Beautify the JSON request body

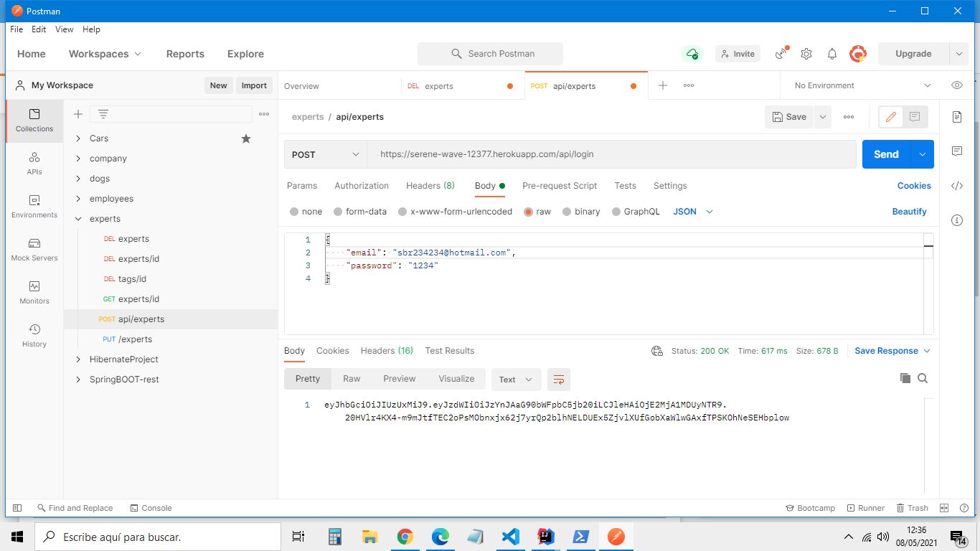tap(910, 212)
